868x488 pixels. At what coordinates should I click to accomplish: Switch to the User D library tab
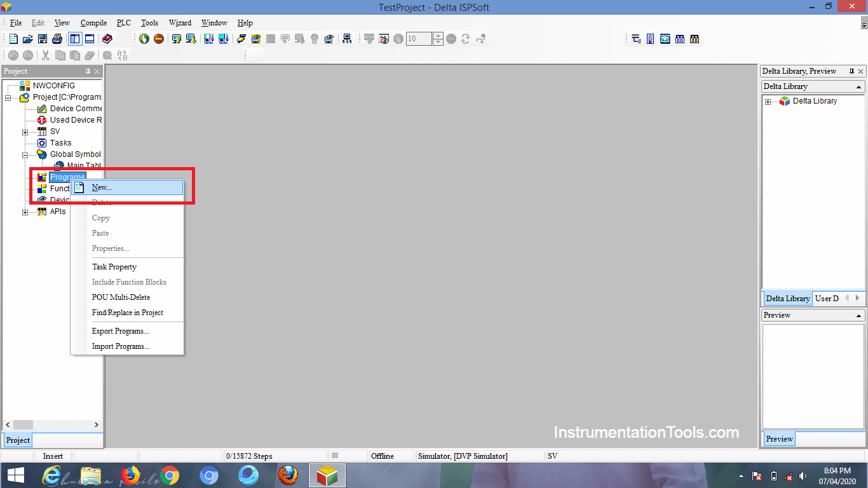(827, 299)
